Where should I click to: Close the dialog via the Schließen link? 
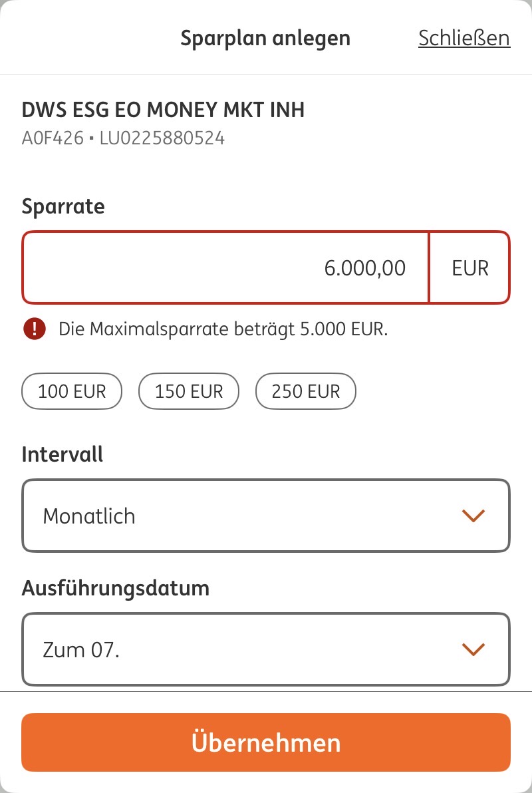[x=464, y=39]
